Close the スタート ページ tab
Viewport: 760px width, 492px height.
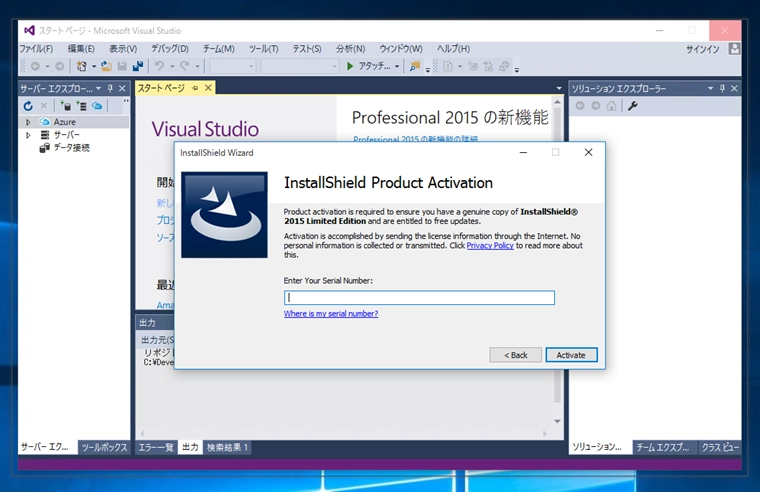(208, 88)
